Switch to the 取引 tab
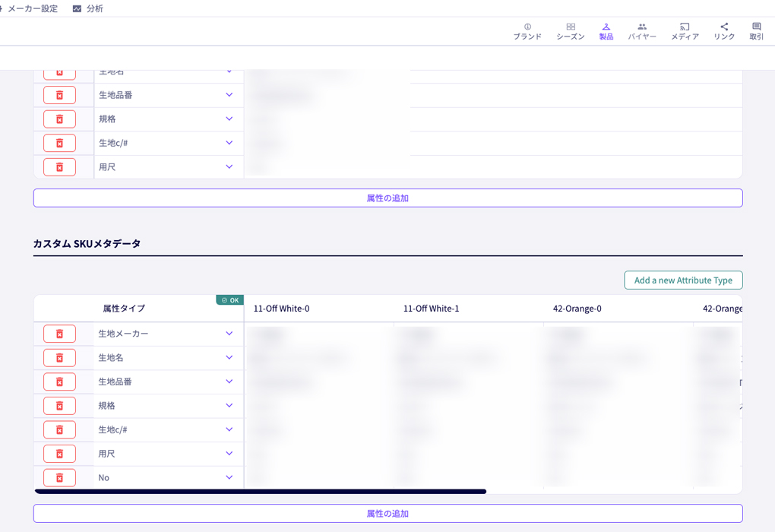 click(x=756, y=31)
